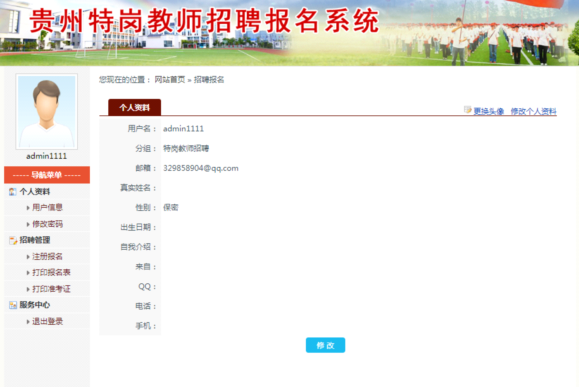Click the arrow bullet before 注册报名

tap(28, 257)
